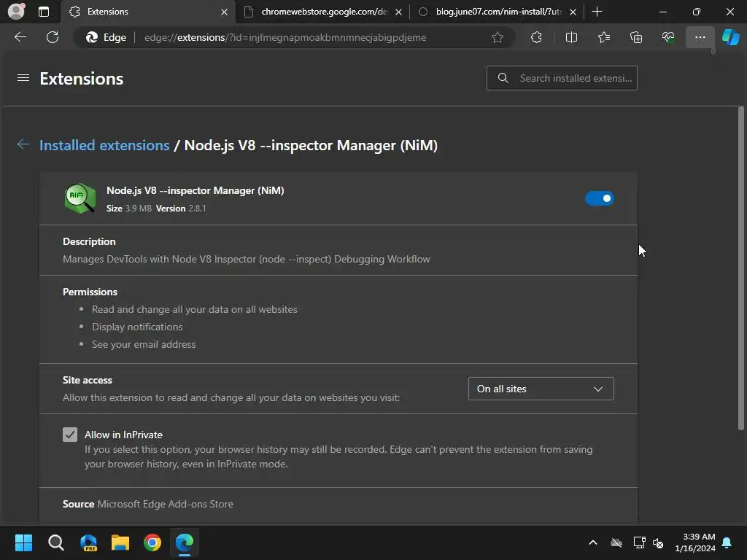Disable the NiM extension toggle

coord(600,198)
